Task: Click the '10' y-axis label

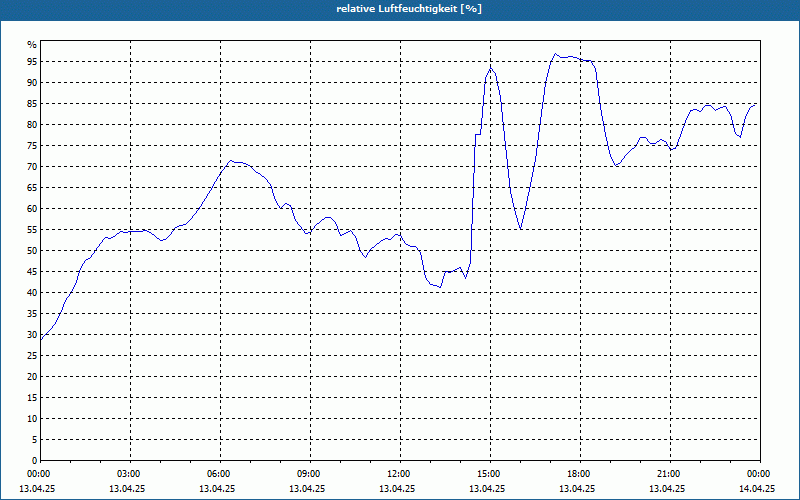Action: pos(32,419)
